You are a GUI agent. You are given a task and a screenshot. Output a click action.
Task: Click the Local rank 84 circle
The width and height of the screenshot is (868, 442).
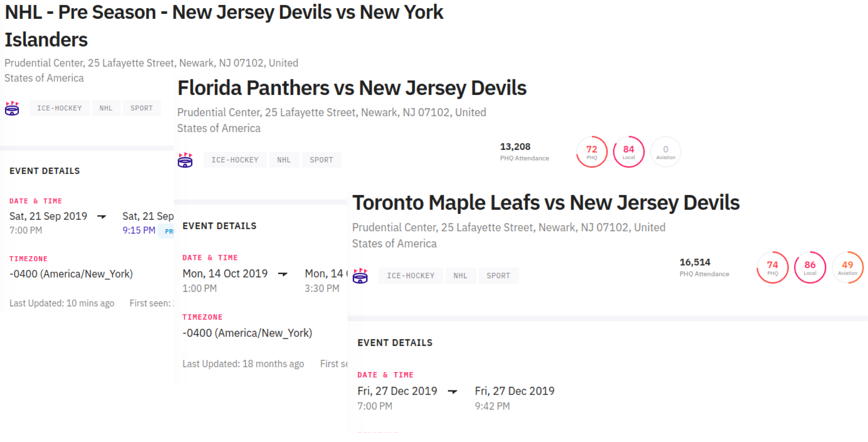628,152
